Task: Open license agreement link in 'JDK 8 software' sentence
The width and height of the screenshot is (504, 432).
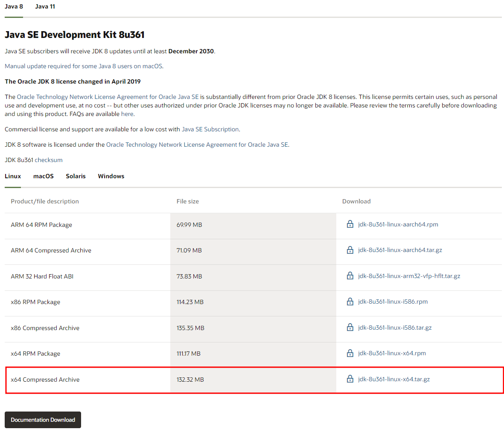Action: pyautogui.click(x=197, y=145)
